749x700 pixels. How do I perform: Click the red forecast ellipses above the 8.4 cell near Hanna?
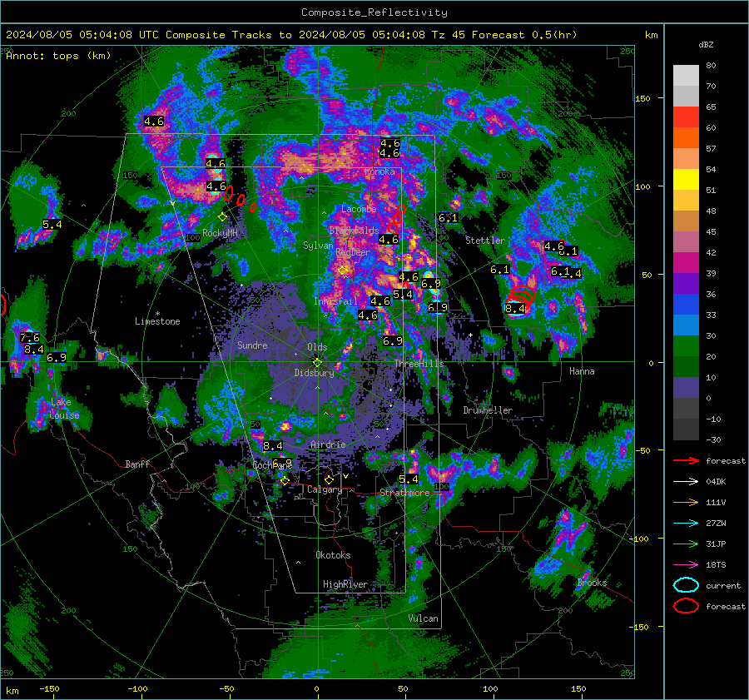(521, 295)
